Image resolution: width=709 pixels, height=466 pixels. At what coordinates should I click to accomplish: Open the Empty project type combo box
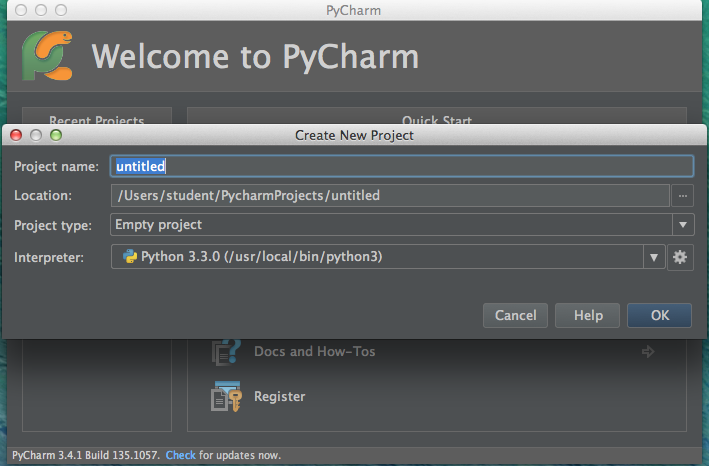402,225
